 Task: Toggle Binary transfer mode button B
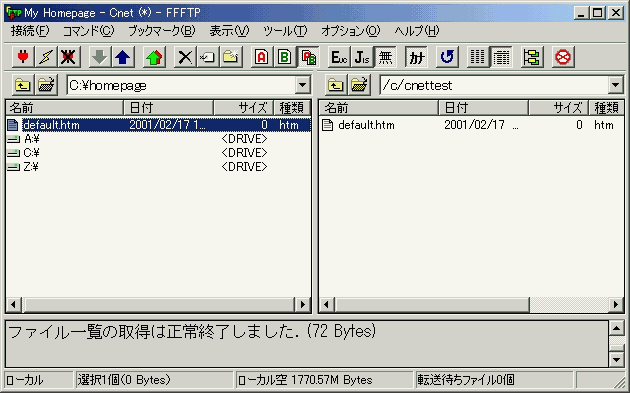(284, 57)
